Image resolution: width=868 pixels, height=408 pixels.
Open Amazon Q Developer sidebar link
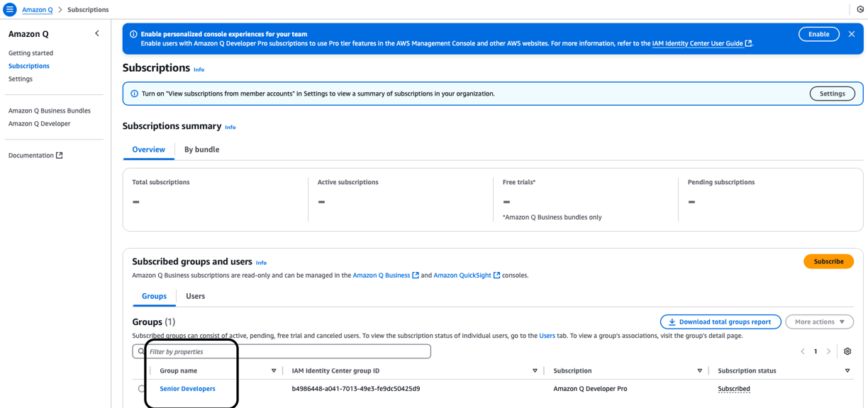40,123
